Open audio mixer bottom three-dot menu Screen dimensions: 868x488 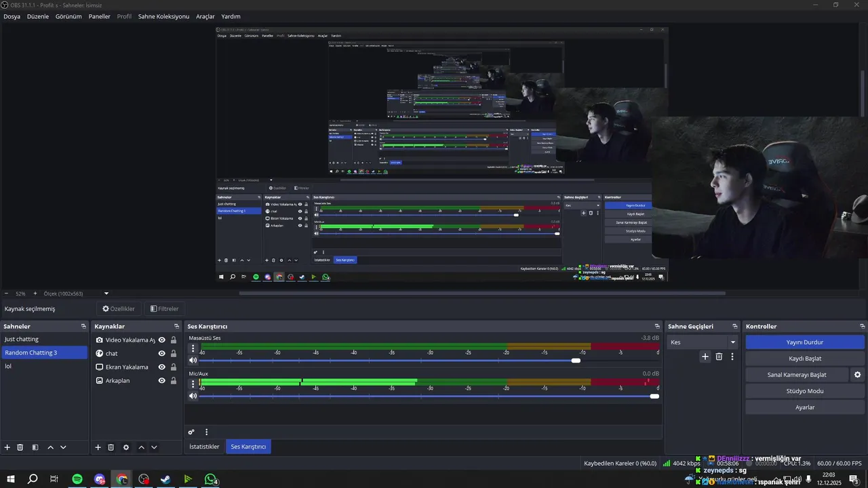[206, 432]
